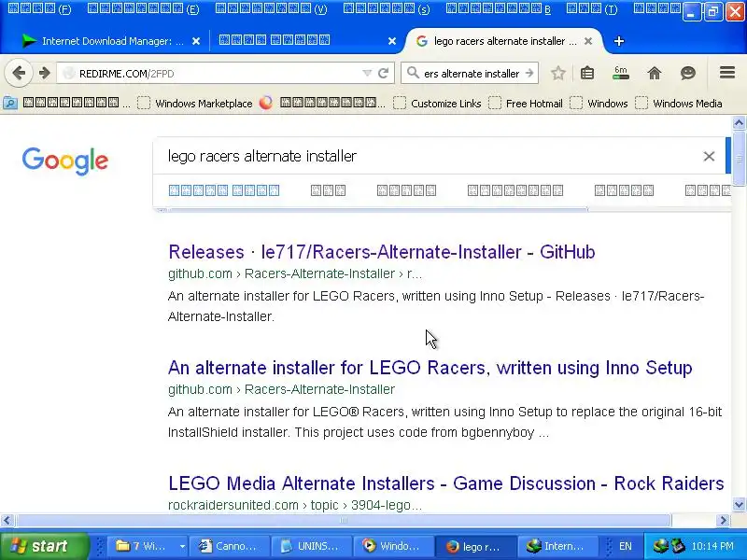Viewport: 747px width, 560px height.
Task: Open the (E) menu in menu bar
Action: point(144,9)
